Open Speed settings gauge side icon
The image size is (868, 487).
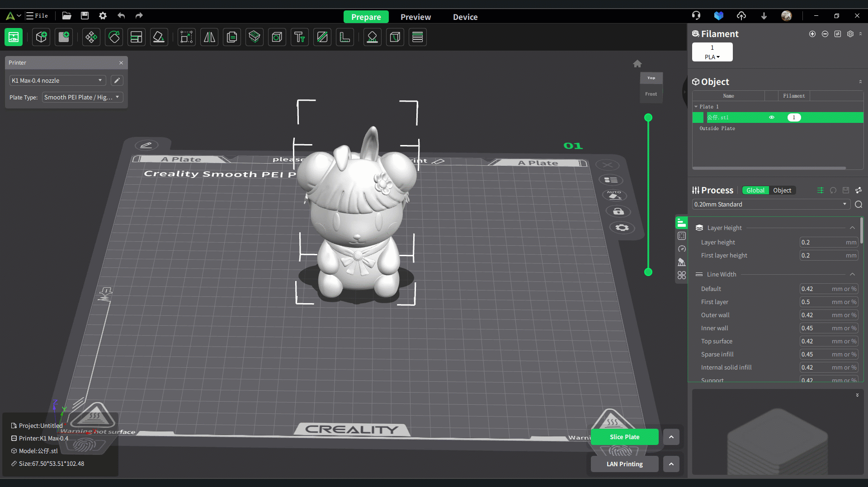click(x=682, y=249)
